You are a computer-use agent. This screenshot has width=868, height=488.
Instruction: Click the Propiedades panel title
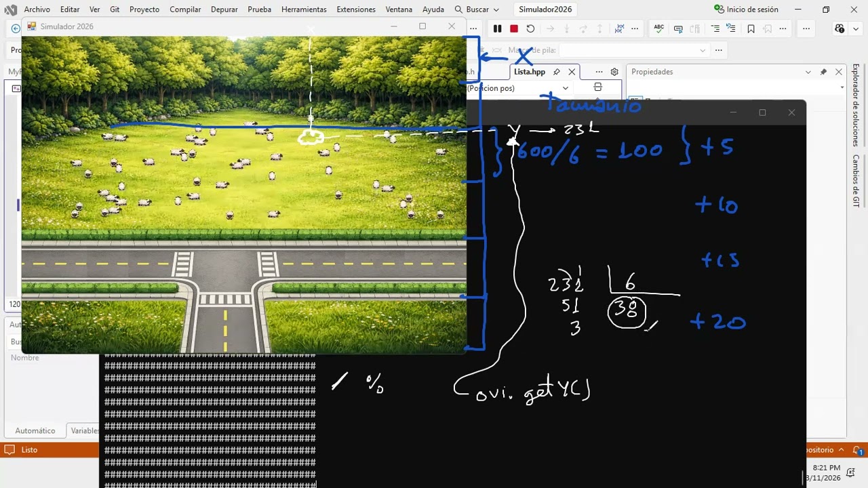[652, 72]
